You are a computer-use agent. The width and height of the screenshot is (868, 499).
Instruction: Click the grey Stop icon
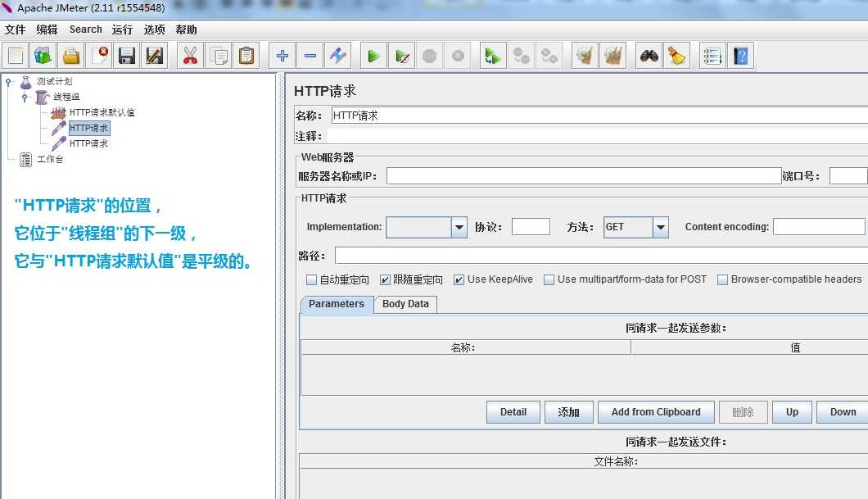pos(430,56)
